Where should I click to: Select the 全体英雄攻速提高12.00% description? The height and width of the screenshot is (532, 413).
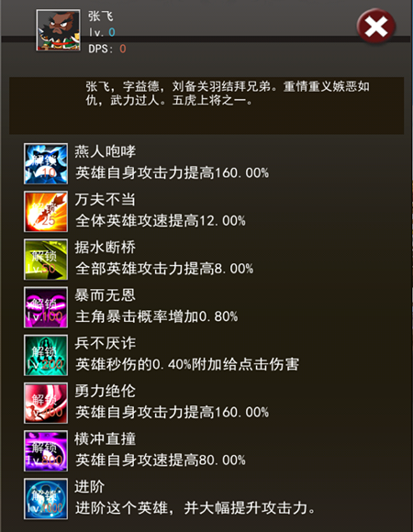point(161,221)
